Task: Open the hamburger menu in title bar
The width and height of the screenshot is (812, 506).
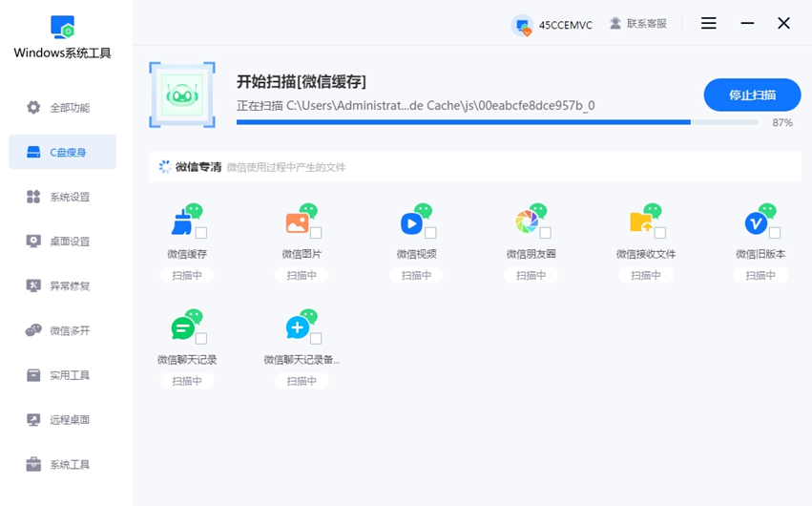Action: (708, 23)
